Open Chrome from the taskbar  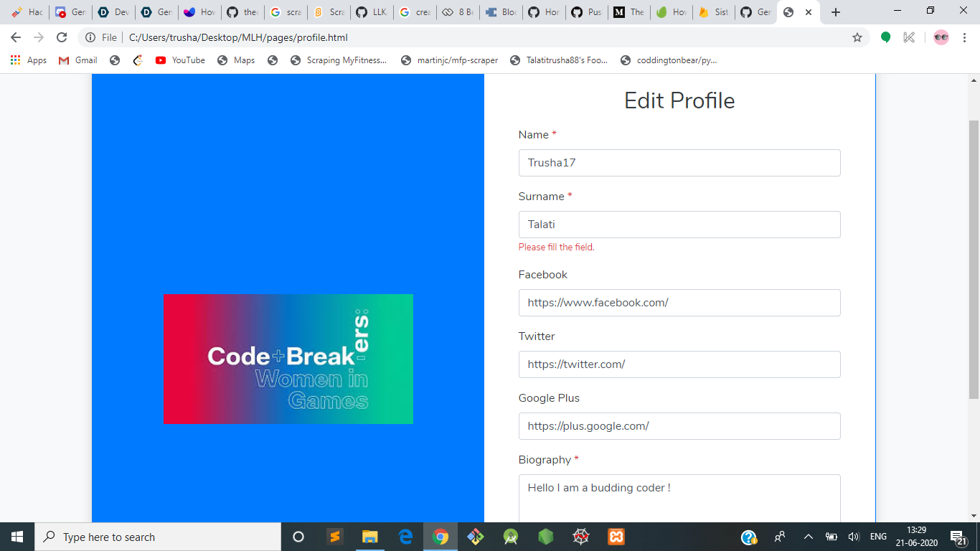coord(440,537)
